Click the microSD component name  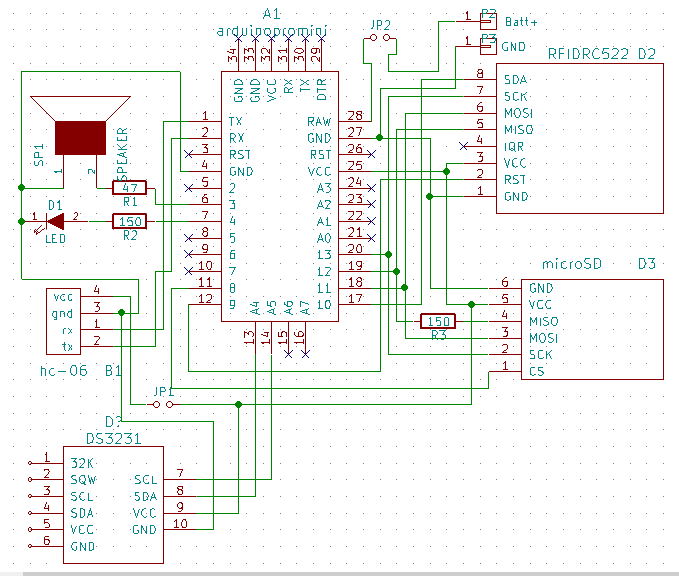572,264
